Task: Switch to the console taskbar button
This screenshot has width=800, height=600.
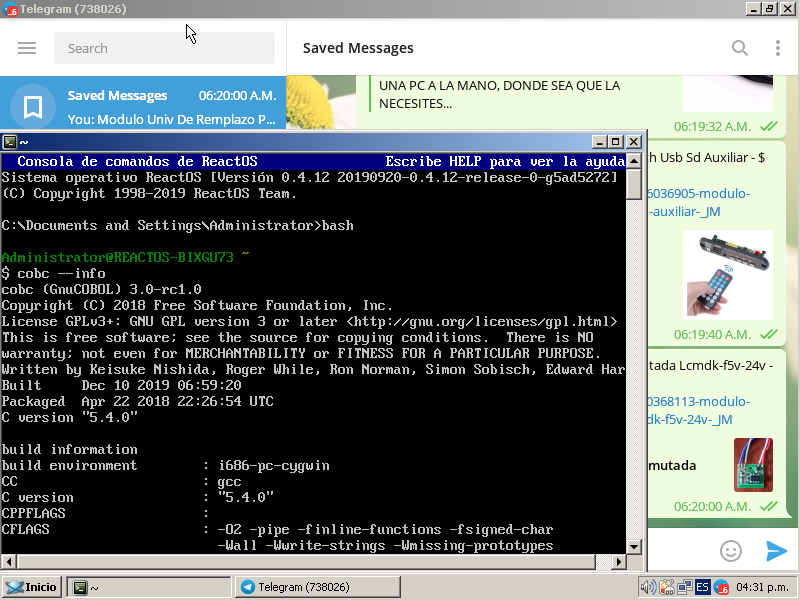Action: tap(149, 587)
